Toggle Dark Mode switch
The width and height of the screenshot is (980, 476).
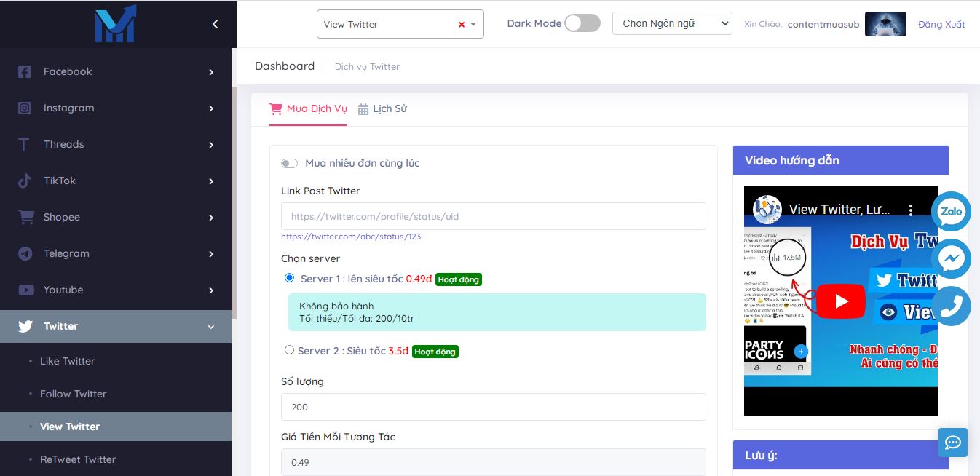[582, 23]
